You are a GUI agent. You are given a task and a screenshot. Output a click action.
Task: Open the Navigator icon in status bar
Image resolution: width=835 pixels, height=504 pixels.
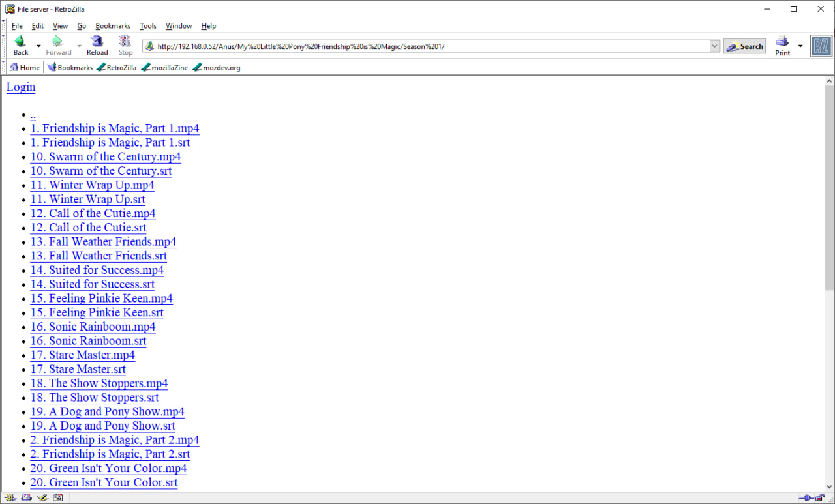(11, 498)
